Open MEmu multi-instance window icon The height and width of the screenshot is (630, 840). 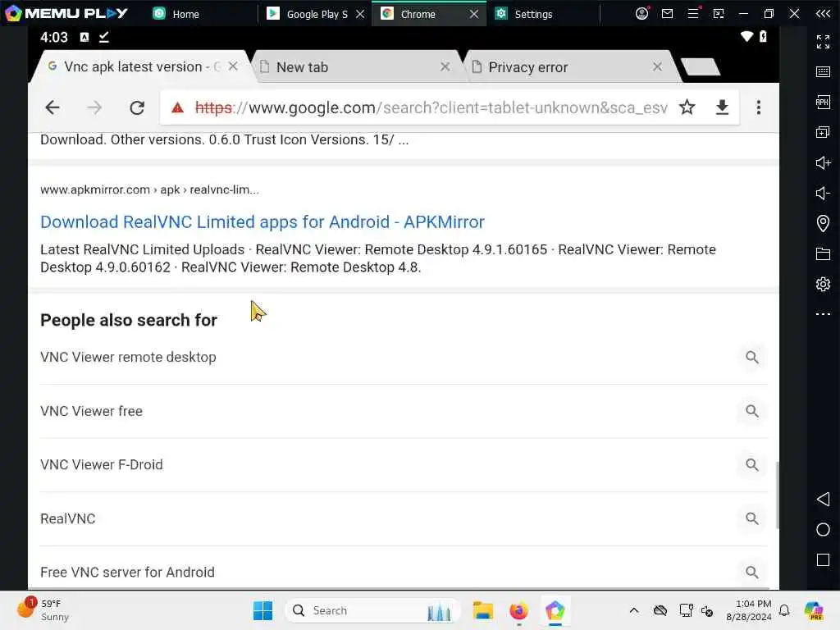(823, 132)
